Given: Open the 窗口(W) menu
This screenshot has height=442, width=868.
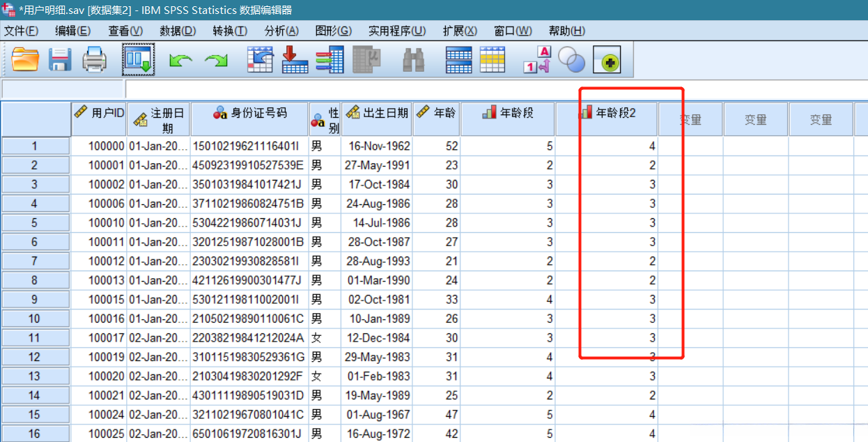Looking at the screenshot, I should point(513,31).
